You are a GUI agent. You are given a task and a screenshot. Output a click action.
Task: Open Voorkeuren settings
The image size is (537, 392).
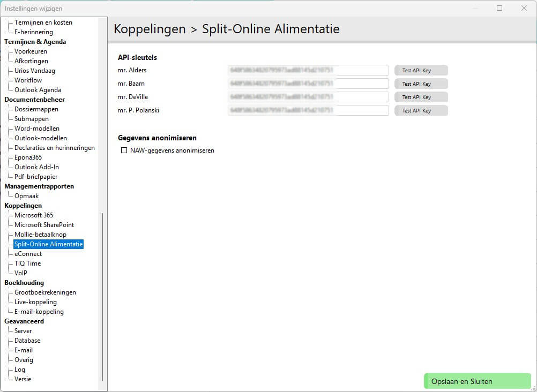click(x=31, y=51)
